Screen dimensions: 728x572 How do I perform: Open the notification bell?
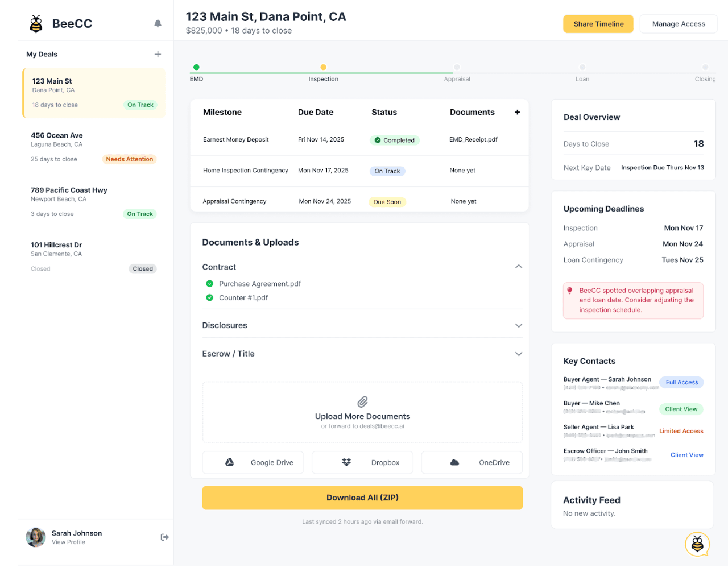click(158, 23)
